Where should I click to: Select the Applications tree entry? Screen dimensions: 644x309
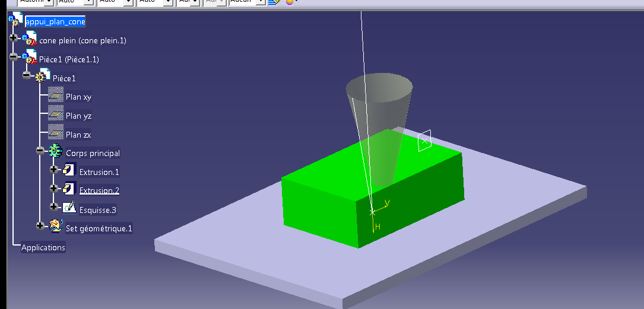coord(43,247)
